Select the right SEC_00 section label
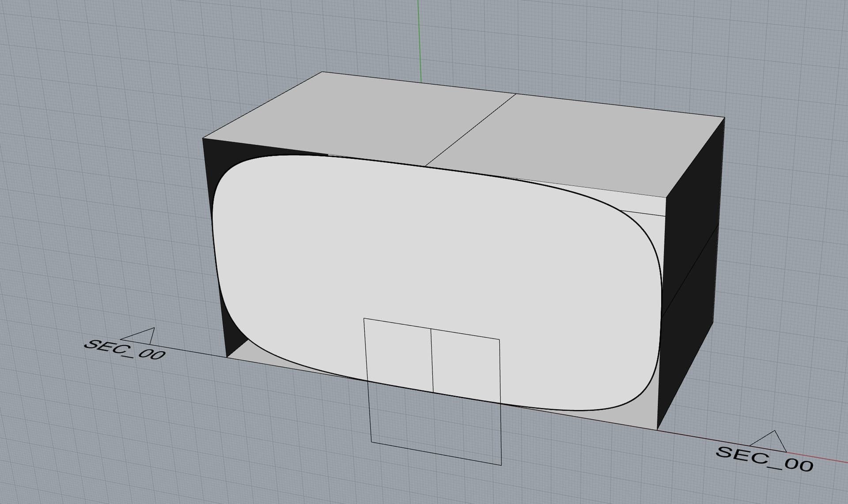Screen dimensions: 848x504 pos(764,459)
